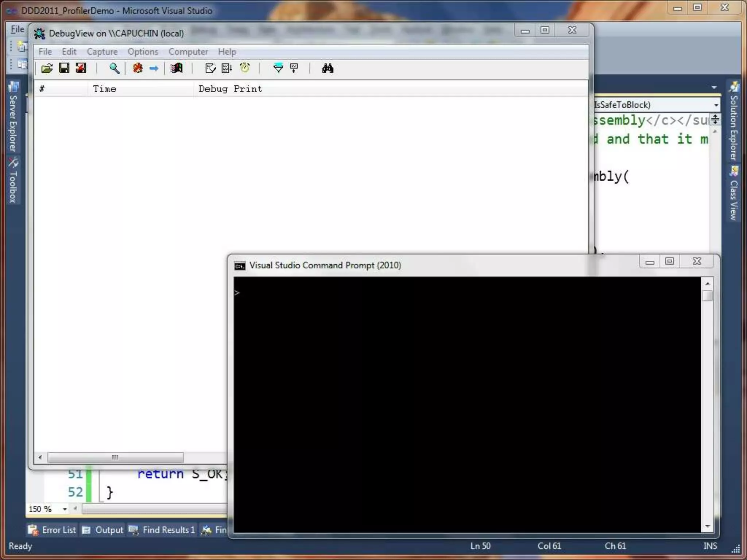Click the Log to file red icon

[81, 68]
